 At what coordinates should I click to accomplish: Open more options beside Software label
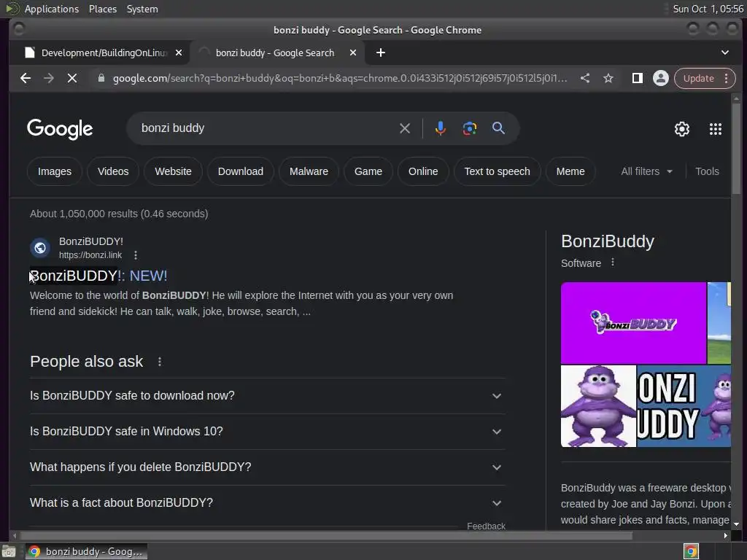tap(613, 262)
